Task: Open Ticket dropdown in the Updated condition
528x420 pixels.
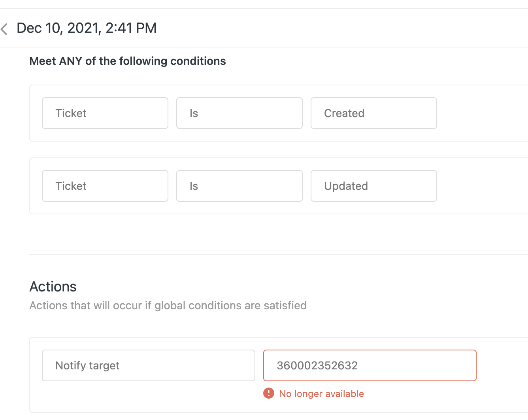Action: pos(105,186)
